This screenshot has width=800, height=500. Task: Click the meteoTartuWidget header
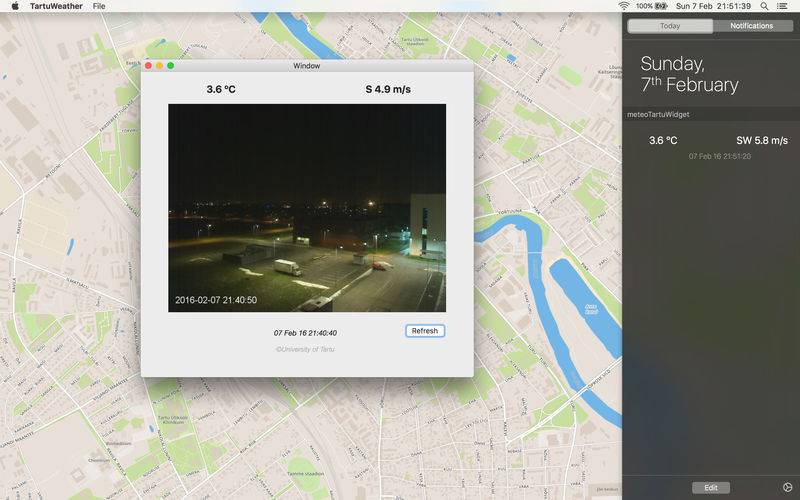658,114
